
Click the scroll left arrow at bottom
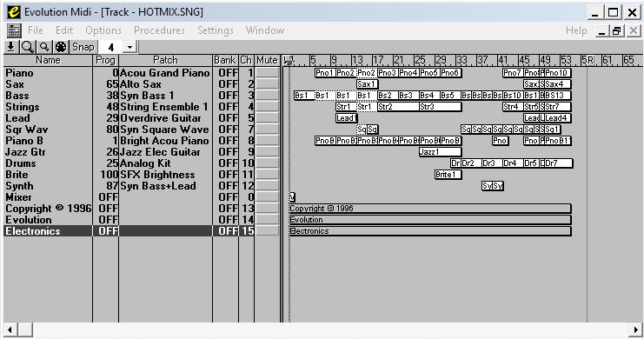[10, 329]
